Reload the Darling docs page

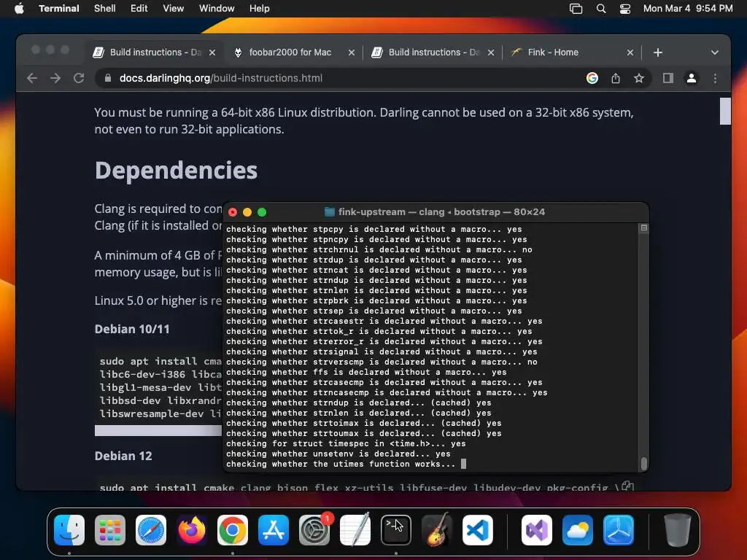pyautogui.click(x=79, y=78)
